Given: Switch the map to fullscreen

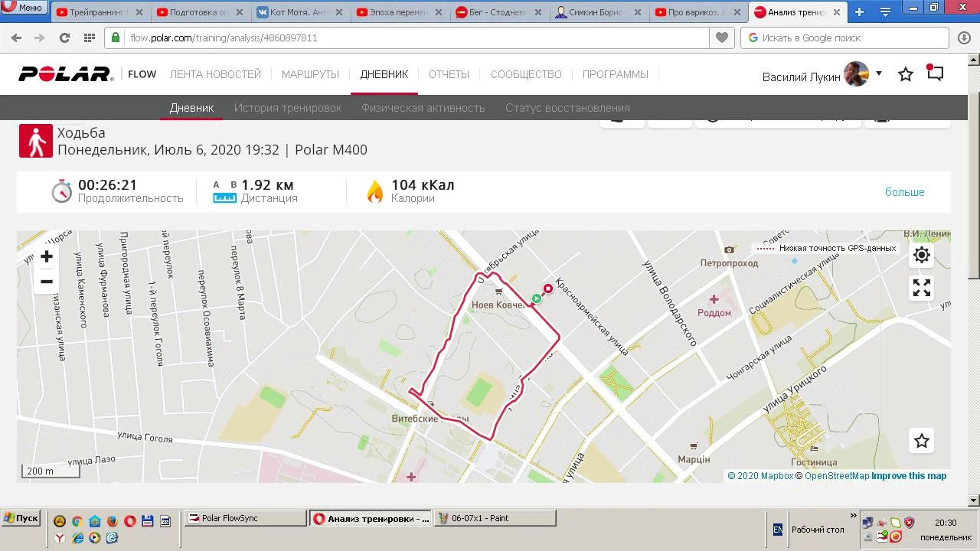Looking at the screenshot, I should tap(922, 288).
